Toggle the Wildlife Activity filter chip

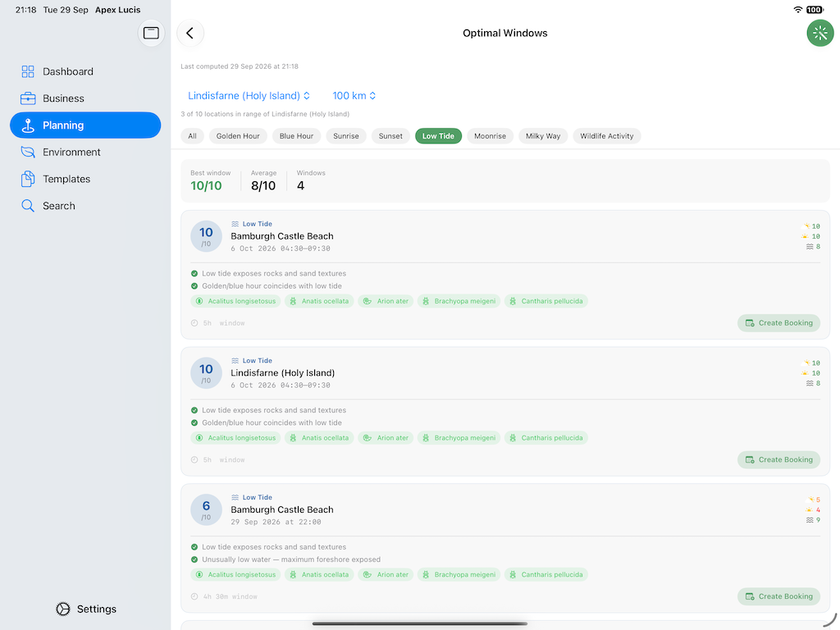pos(606,136)
